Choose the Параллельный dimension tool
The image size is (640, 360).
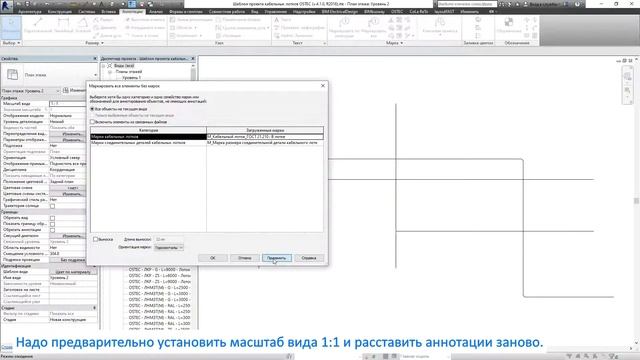click(x=38, y=25)
